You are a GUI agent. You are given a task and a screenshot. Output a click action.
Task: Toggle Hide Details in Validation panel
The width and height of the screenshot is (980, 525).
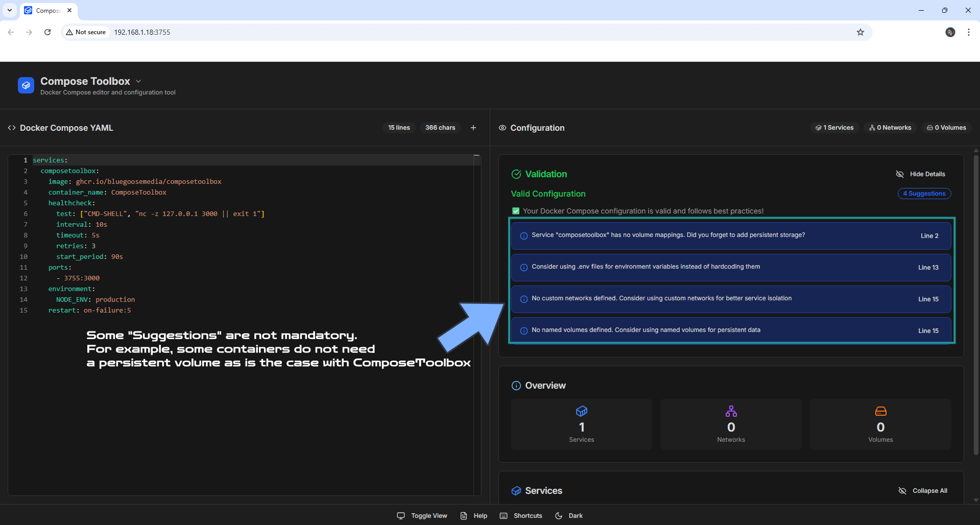(920, 174)
